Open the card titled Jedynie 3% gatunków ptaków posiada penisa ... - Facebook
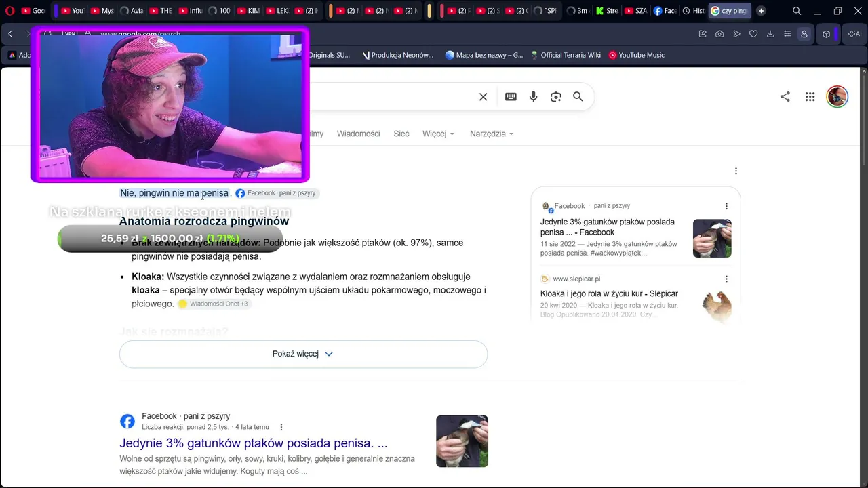 point(608,227)
